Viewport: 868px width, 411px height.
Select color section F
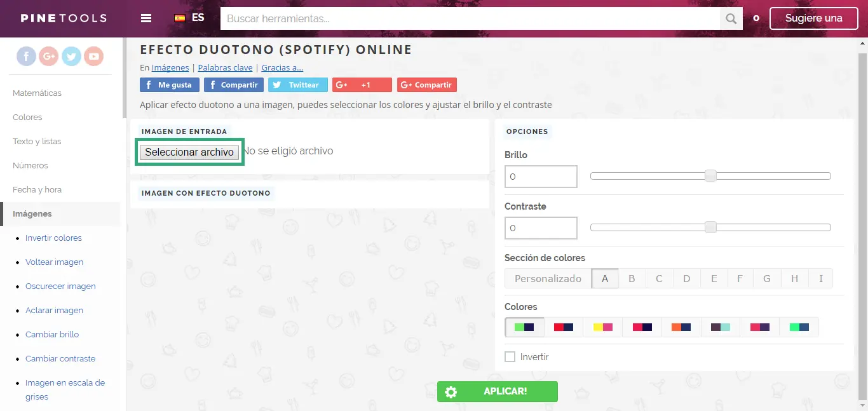[740, 278]
